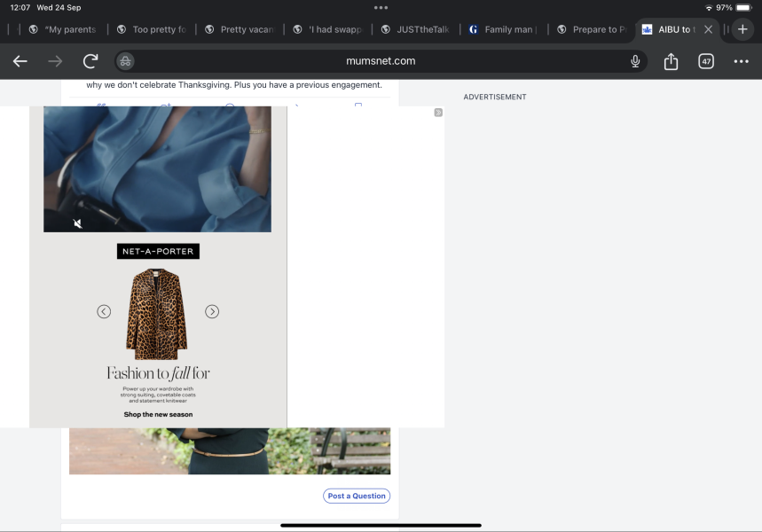Open the tab overview showing 47 tabs
Screen dimensions: 762x532
(x=706, y=61)
